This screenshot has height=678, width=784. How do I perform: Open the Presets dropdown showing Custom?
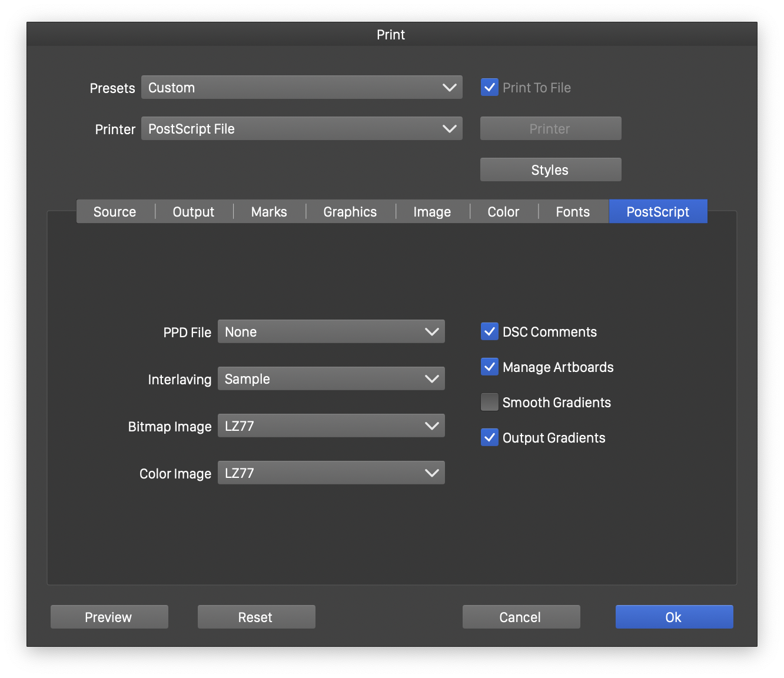click(301, 88)
